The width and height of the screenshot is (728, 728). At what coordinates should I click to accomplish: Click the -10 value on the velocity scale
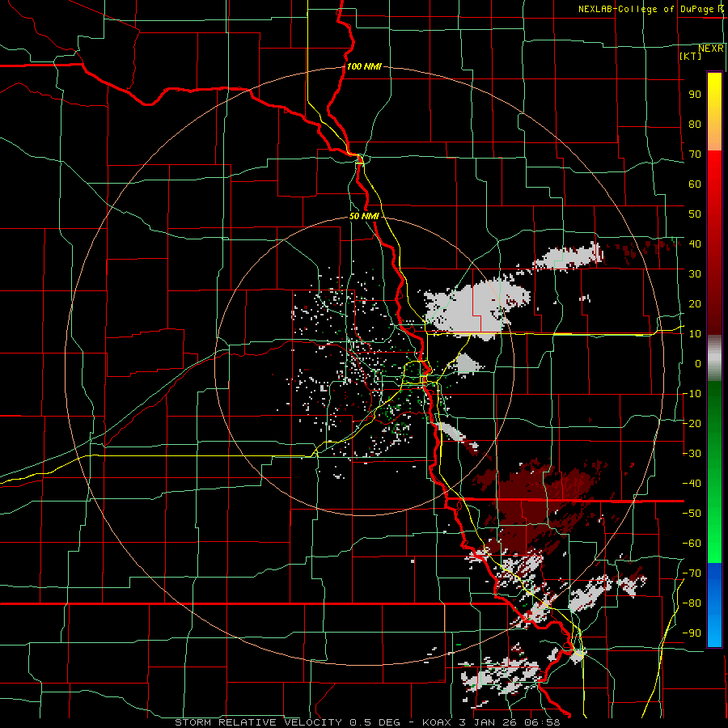coord(692,394)
